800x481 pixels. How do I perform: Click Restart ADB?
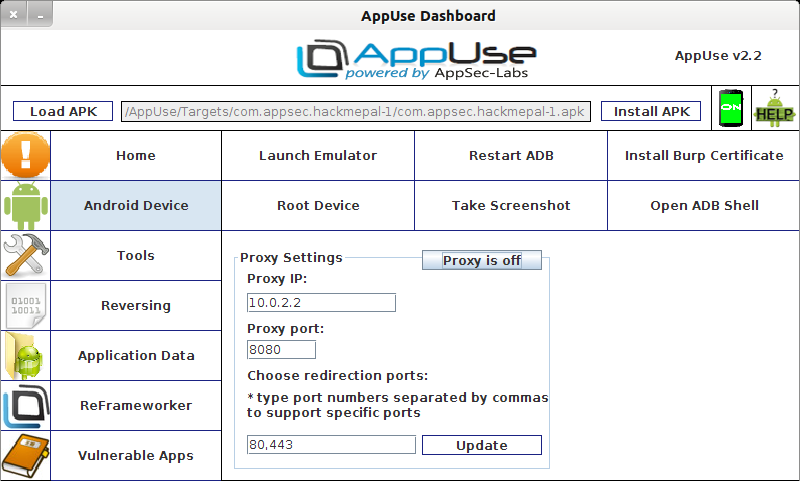coord(511,156)
